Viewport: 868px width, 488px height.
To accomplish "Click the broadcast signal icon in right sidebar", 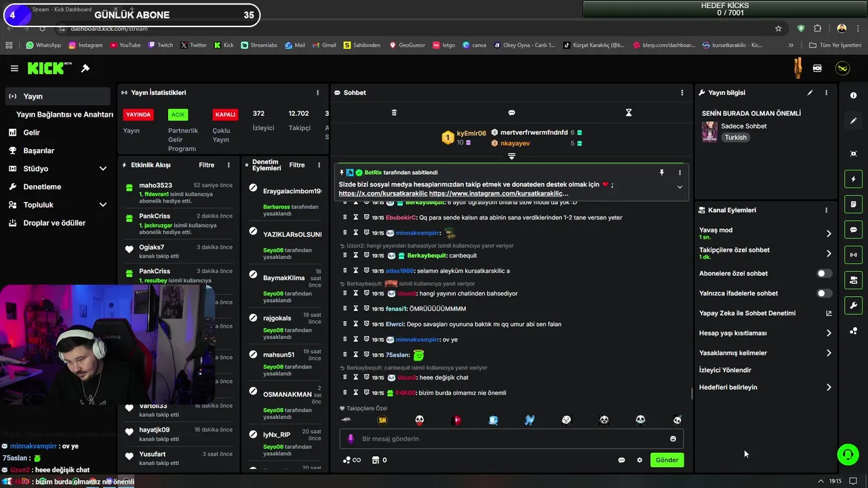I will [853, 255].
